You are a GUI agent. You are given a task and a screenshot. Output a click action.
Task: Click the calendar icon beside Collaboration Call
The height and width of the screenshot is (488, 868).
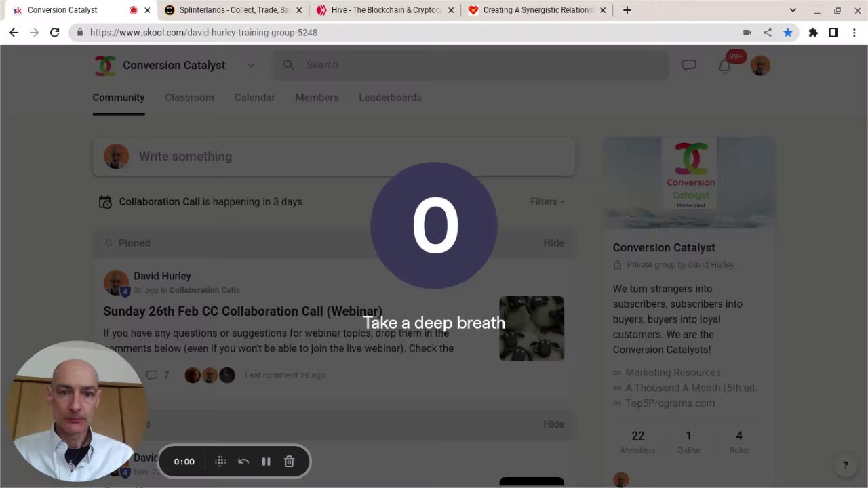(105, 202)
